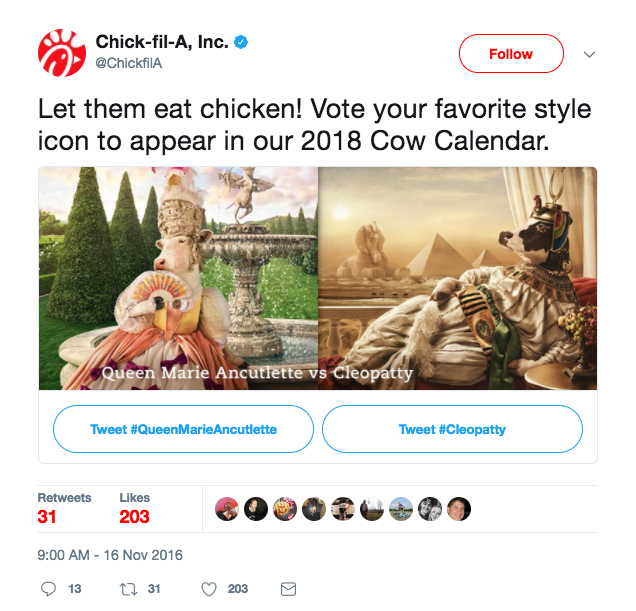Open the @ChickfilA handle link
The height and width of the screenshot is (611, 636).
pos(129,63)
